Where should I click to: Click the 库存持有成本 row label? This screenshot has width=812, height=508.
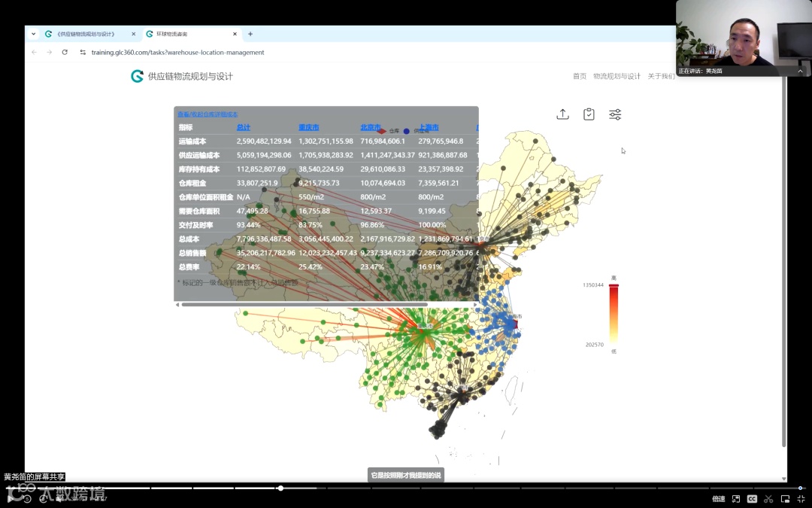pos(199,169)
